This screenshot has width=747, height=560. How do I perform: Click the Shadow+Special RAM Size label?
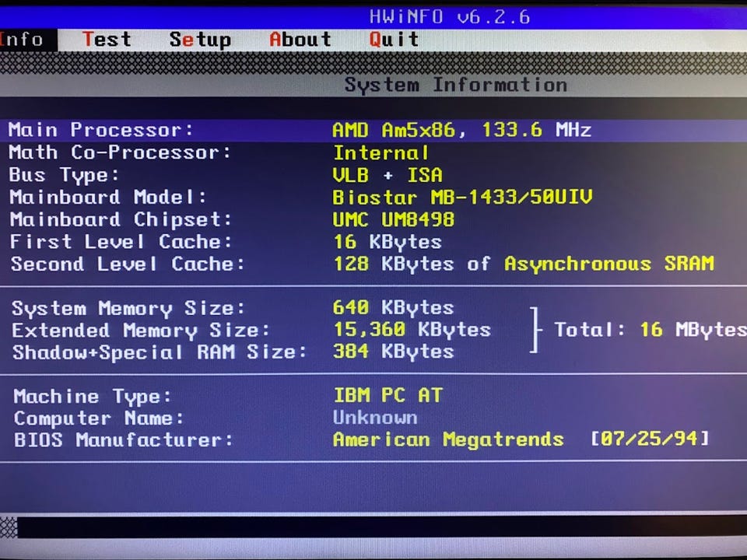(159, 352)
